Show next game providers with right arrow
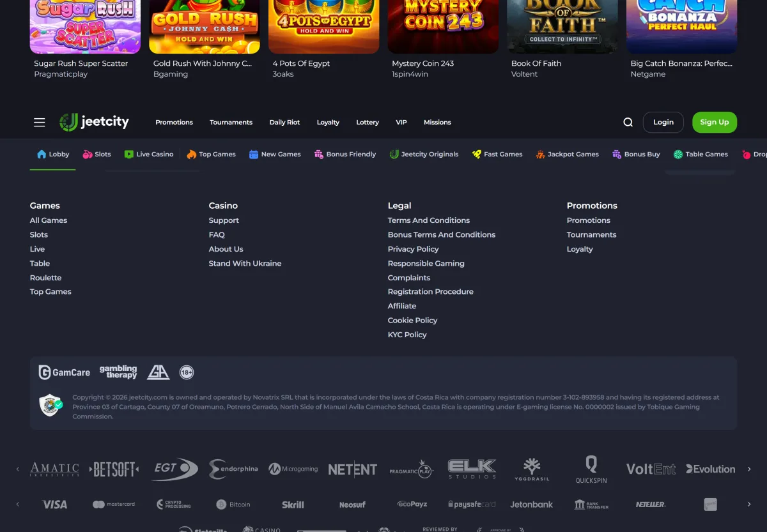The image size is (767, 532). pos(749,469)
